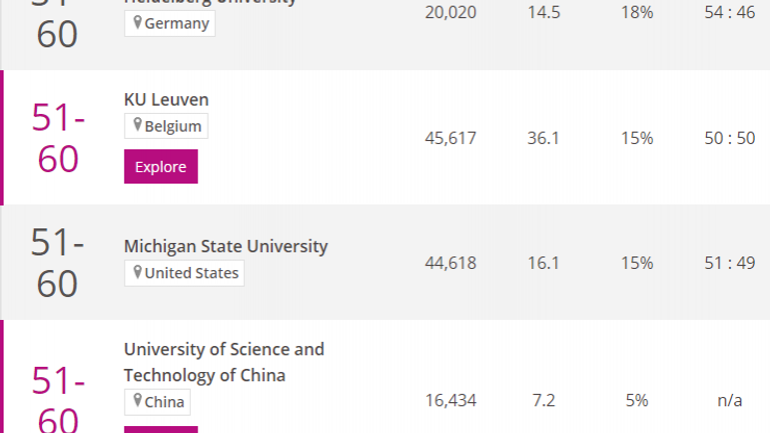Viewport: 770px width, 433px height.
Task: Click the 44,618 student count value
Action: [x=450, y=263]
